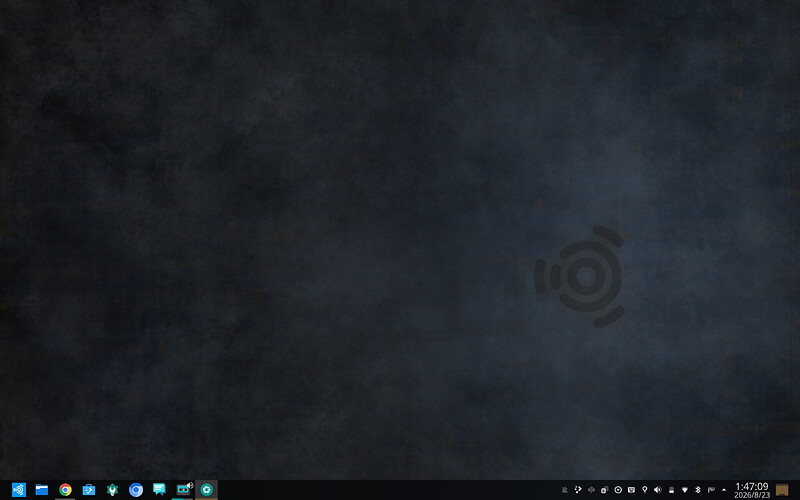Click the muted notifications bell in tray
This screenshot has width=800, height=500.
564,490
